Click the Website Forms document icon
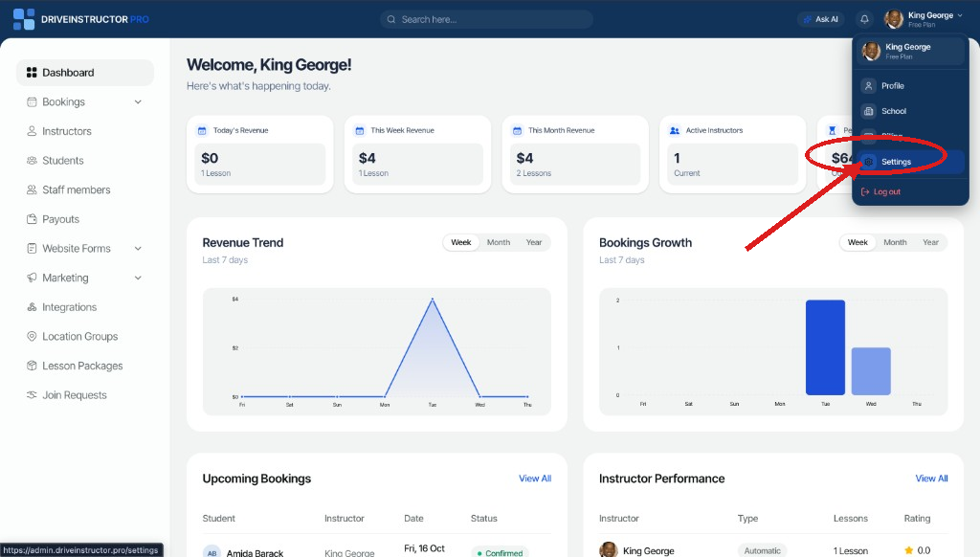The width and height of the screenshot is (980, 557). click(32, 249)
